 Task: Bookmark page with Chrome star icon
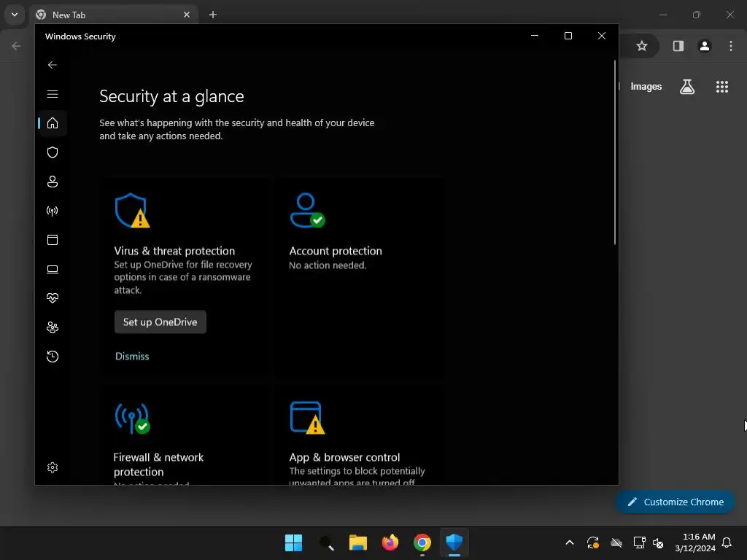pos(642,46)
